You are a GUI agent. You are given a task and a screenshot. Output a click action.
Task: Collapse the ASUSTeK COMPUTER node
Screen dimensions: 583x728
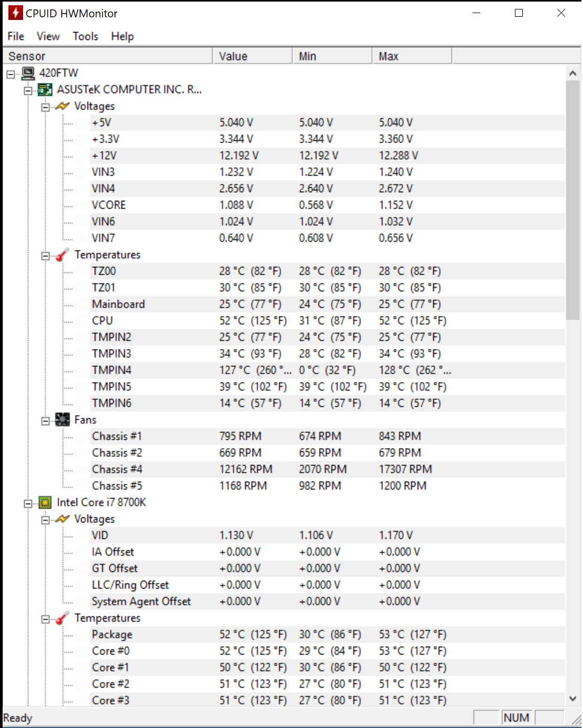28,91
